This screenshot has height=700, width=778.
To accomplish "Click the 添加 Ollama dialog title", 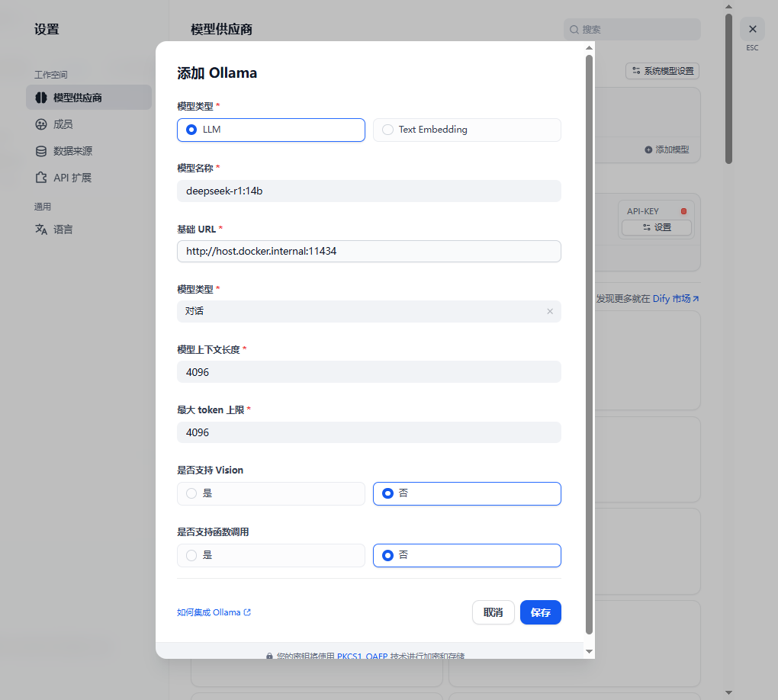I will (x=217, y=73).
